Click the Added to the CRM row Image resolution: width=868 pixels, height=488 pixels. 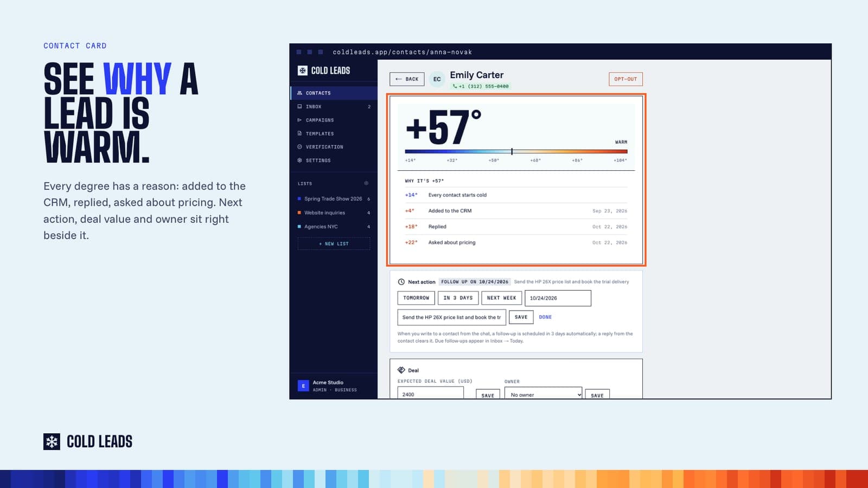[516, 211]
